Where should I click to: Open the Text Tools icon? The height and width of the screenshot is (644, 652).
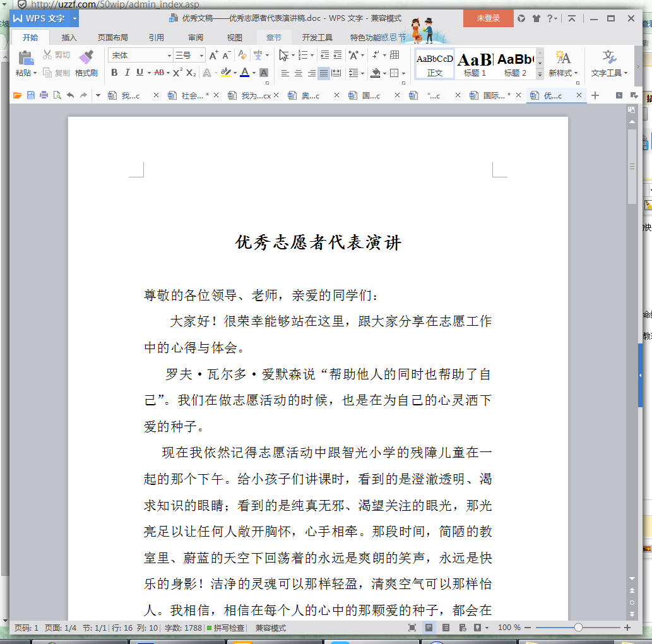click(x=608, y=57)
